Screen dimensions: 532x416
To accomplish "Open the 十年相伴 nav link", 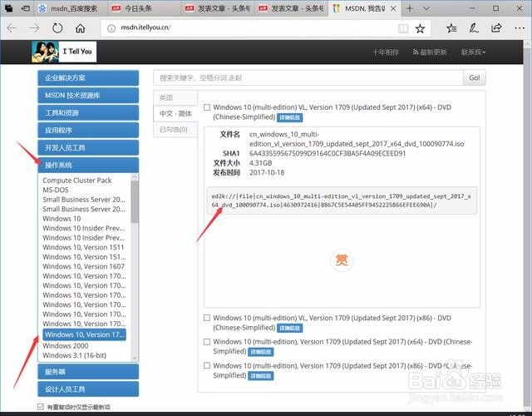I will 386,52.
